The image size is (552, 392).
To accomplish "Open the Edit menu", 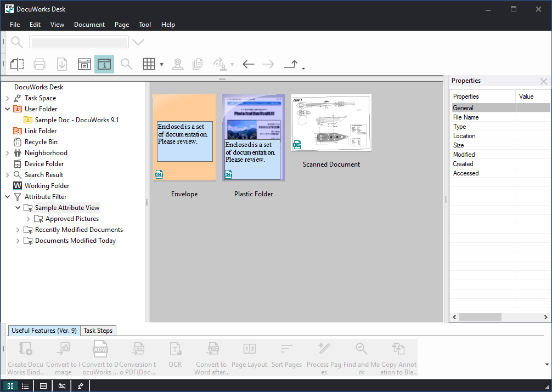I will point(35,25).
